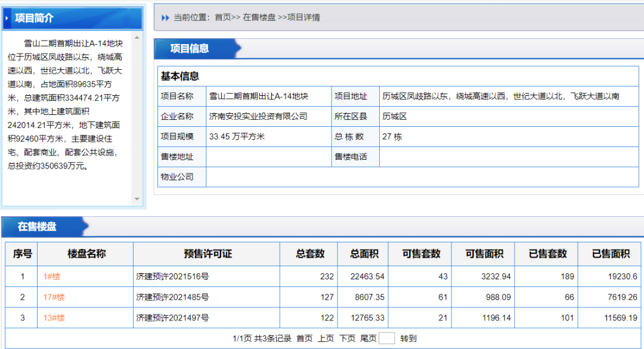Click company name 济南安投实业投资有限公司
Image resolution: width=644 pixels, height=349 pixels.
(258, 117)
